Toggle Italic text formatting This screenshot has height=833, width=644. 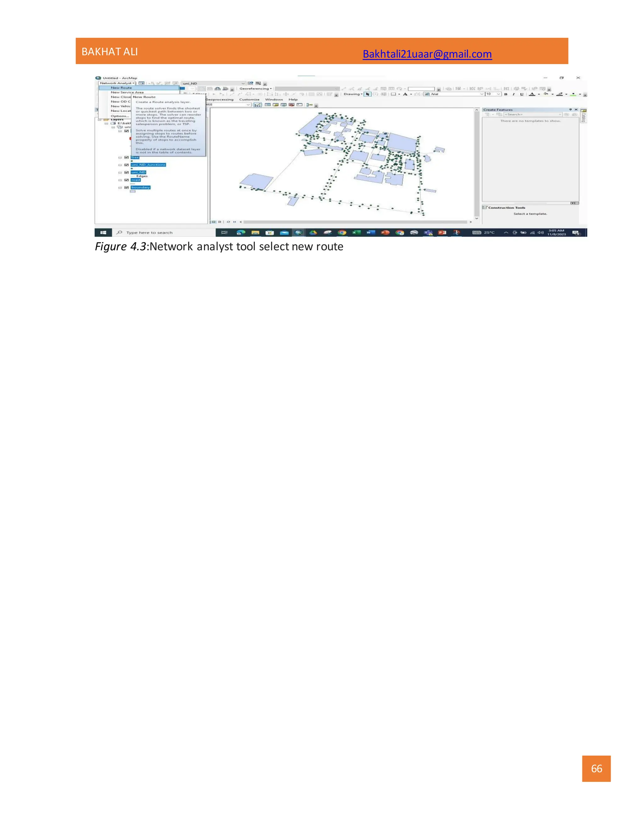pos(514,94)
